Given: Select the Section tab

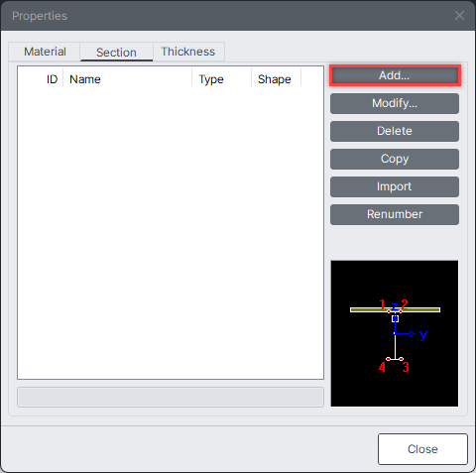Looking at the screenshot, I should (116, 53).
